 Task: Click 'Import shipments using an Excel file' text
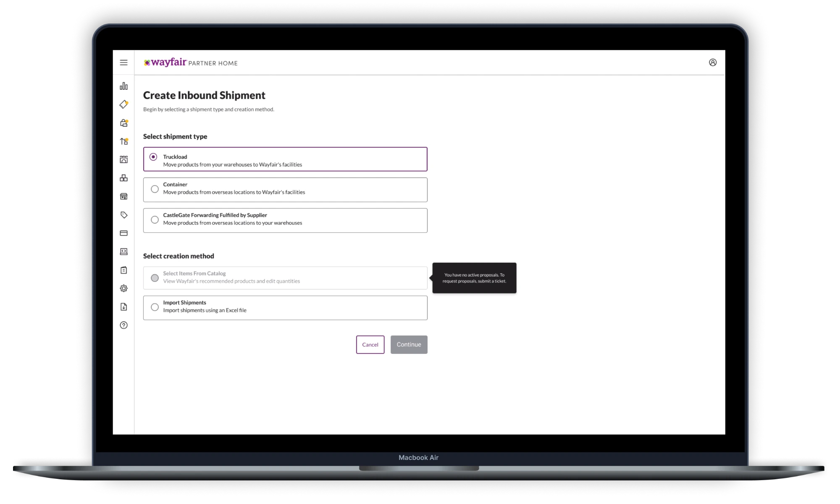(x=205, y=311)
